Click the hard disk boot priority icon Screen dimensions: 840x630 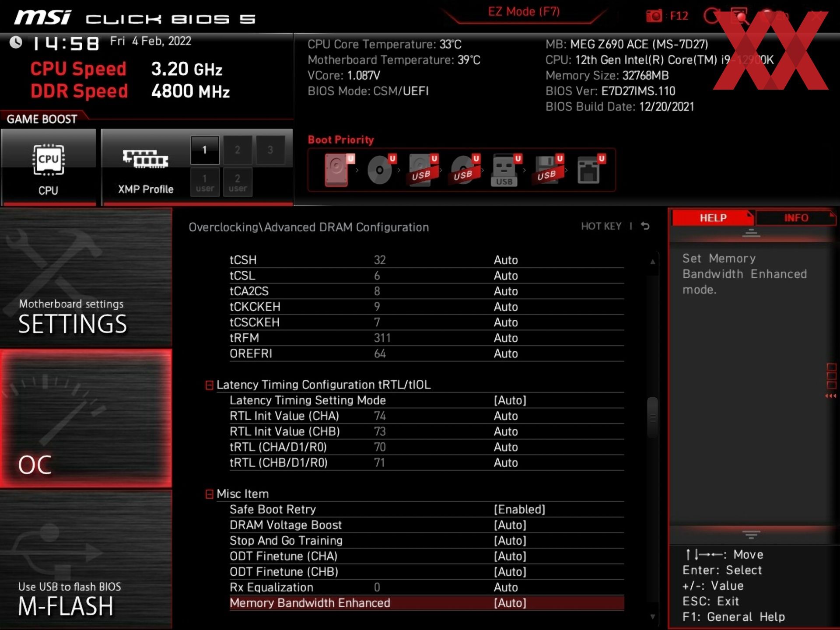pyautogui.click(x=339, y=170)
